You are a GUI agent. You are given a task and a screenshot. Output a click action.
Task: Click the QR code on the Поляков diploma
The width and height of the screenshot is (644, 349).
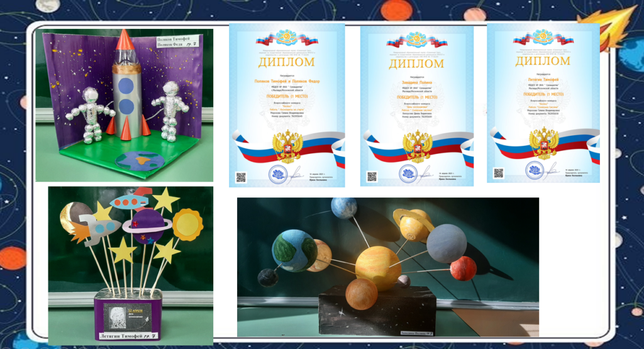[241, 177]
